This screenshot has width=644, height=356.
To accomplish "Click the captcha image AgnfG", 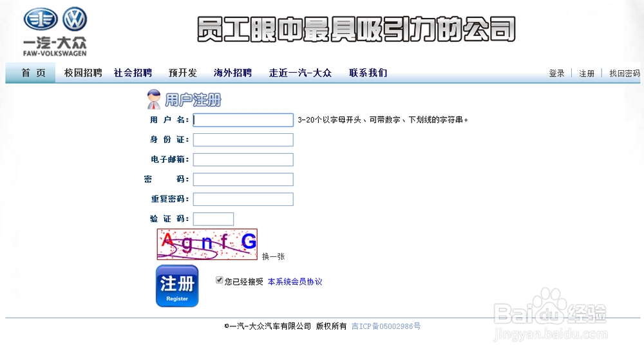I will 207,245.
